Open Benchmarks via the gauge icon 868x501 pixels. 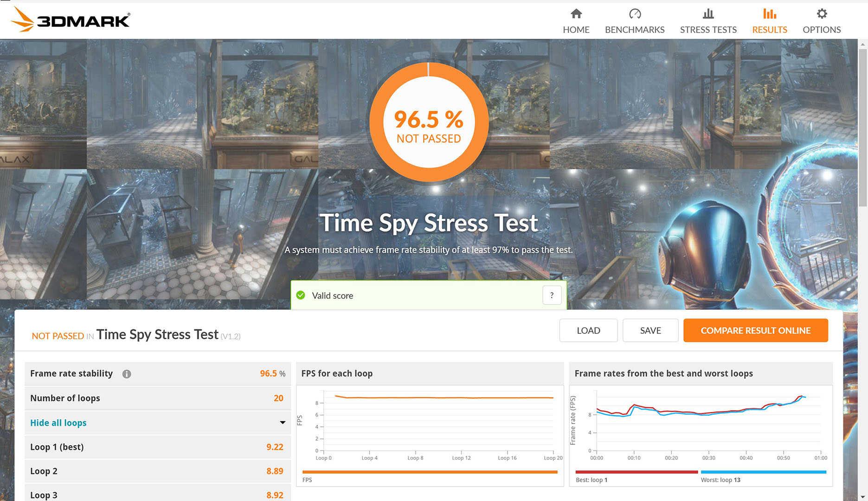[x=635, y=14]
